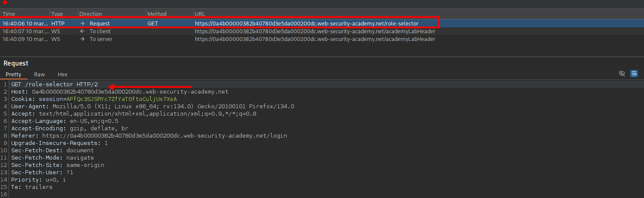Switch to the Raw tab

point(39,75)
